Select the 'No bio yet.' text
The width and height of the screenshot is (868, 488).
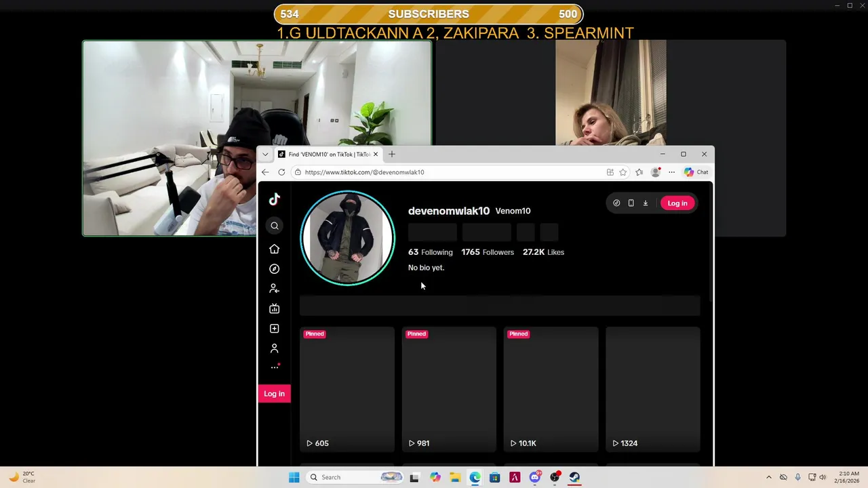click(426, 268)
